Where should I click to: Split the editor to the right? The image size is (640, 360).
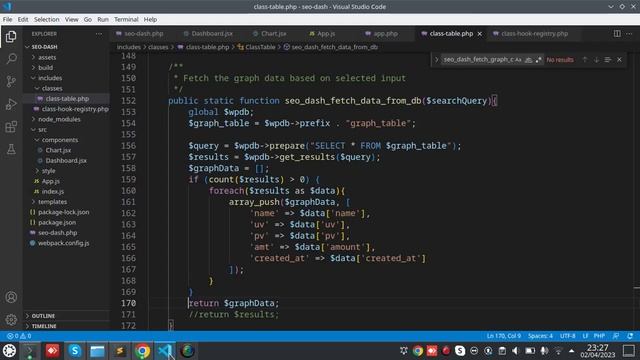617,34
